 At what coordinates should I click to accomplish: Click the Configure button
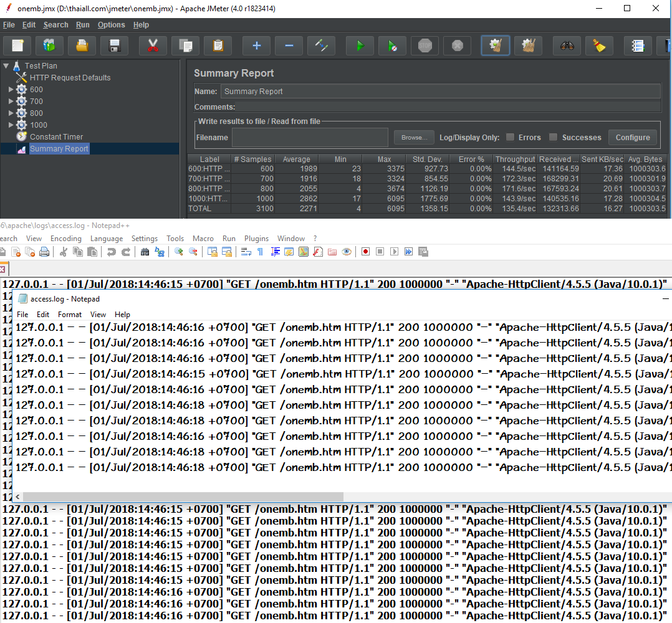[x=633, y=138]
